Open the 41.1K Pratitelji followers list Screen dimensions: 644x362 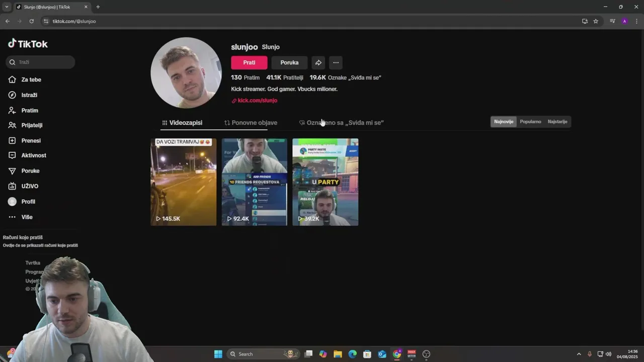(x=284, y=77)
